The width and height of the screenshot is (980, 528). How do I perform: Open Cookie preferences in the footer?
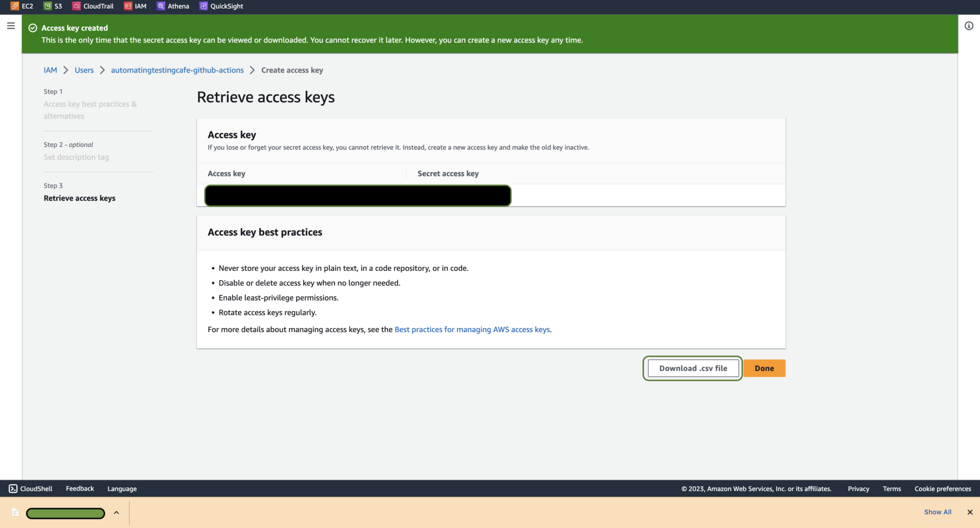(942, 488)
